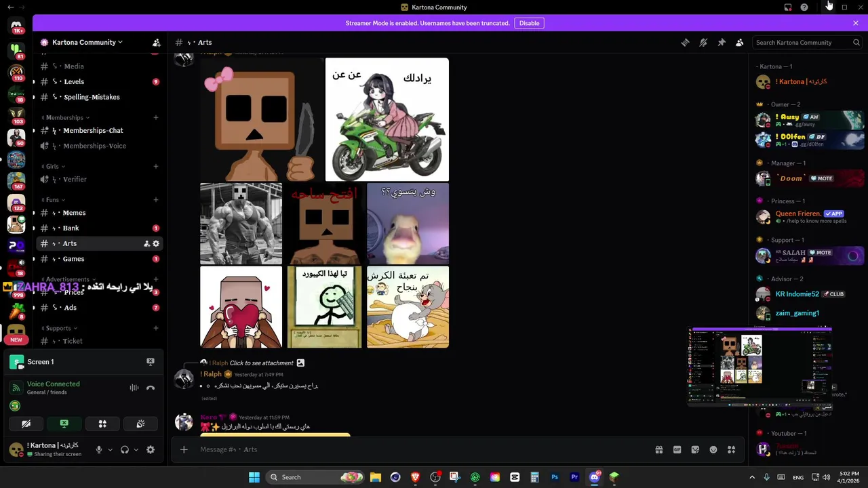The width and height of the screenshot is (868, 488).
Task: Open the emoji picker
Action: (713, 449)
